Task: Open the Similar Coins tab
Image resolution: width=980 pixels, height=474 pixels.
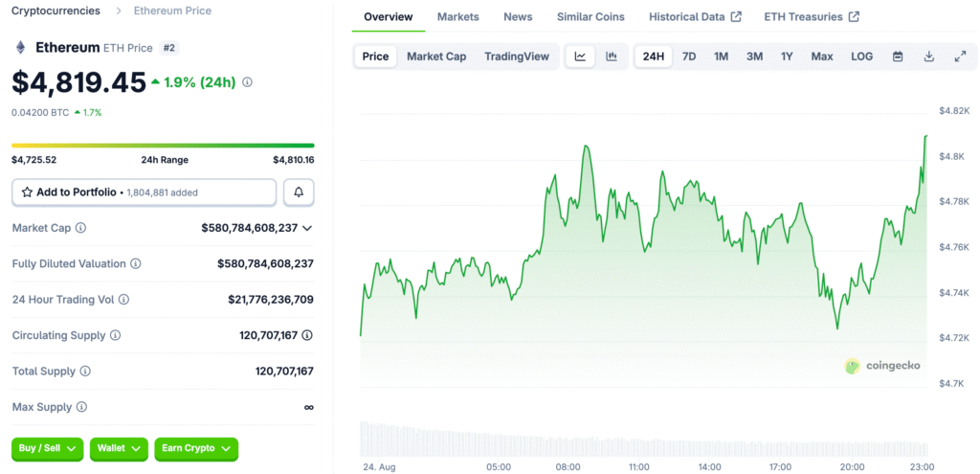Action: tap(590, 17)
